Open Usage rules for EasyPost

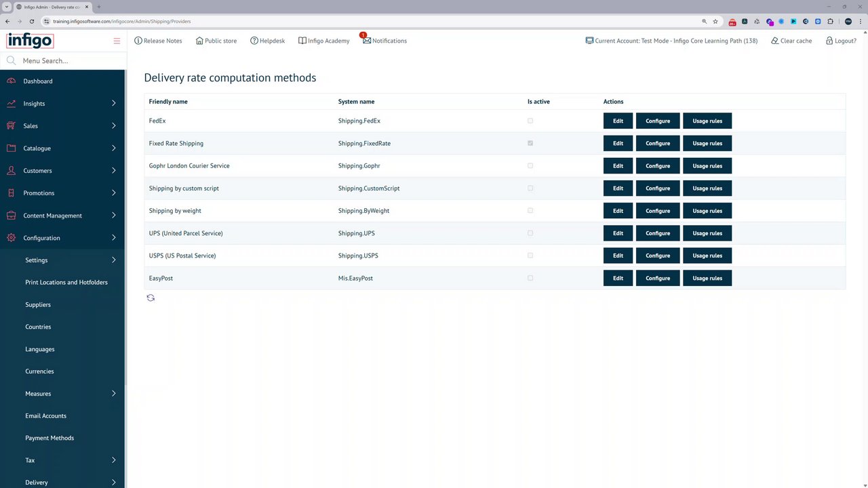pos(707,278)
